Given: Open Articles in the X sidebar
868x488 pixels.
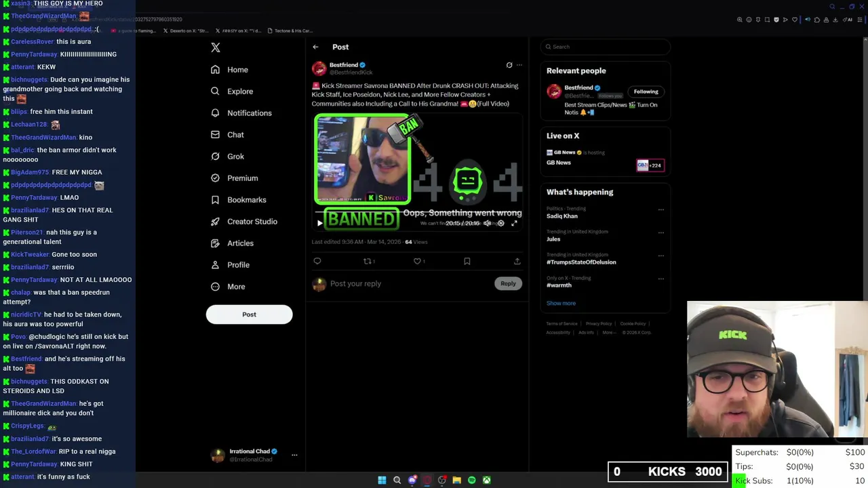Looking at the screenshot, I should click(232, 243).
